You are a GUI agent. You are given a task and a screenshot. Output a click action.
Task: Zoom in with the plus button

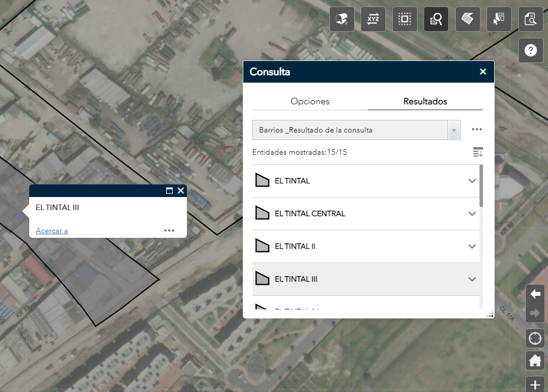click(x=535, y=384)
